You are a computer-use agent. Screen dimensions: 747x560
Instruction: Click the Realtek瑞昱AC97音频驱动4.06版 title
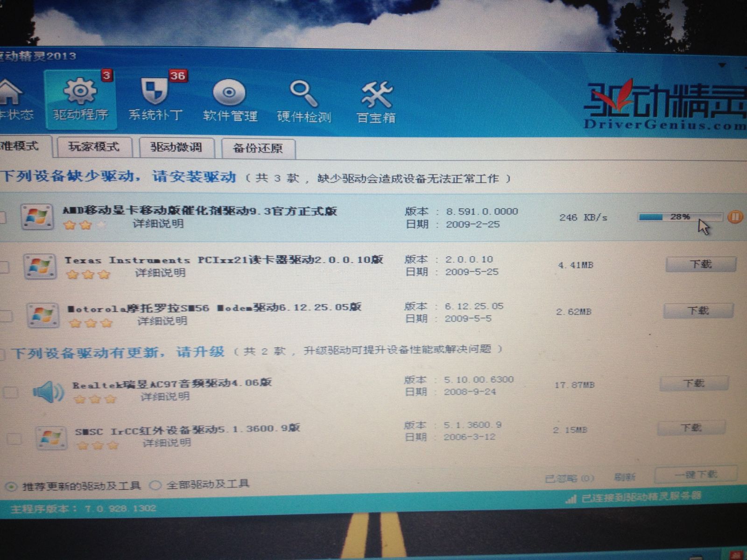click(172, 384)
